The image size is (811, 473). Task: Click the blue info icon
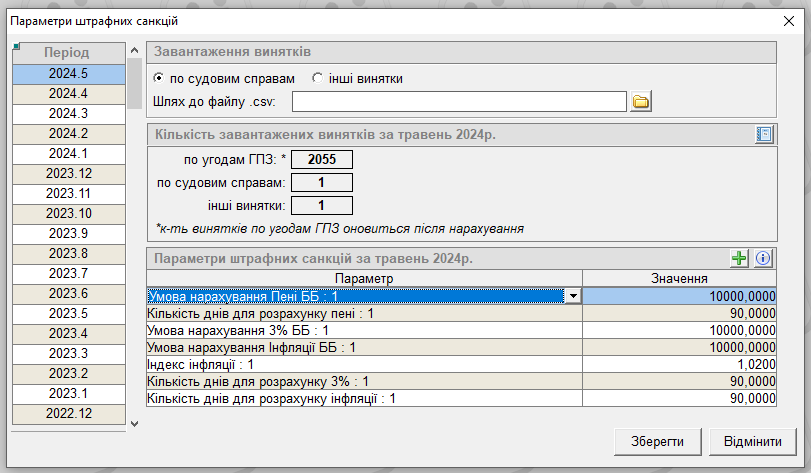coord(763,258)
